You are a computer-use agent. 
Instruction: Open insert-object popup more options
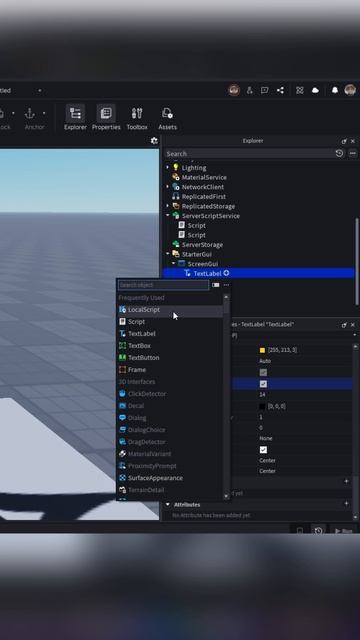[x=227, y=285]
